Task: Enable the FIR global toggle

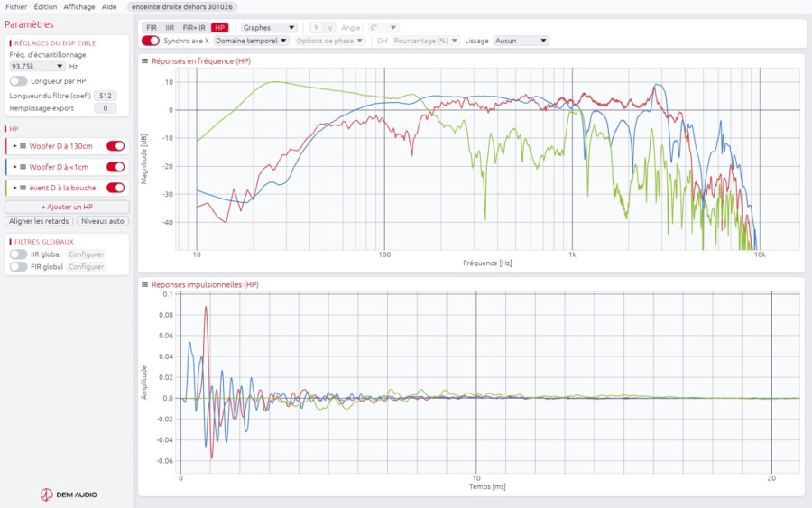Action: coord(18,267)
